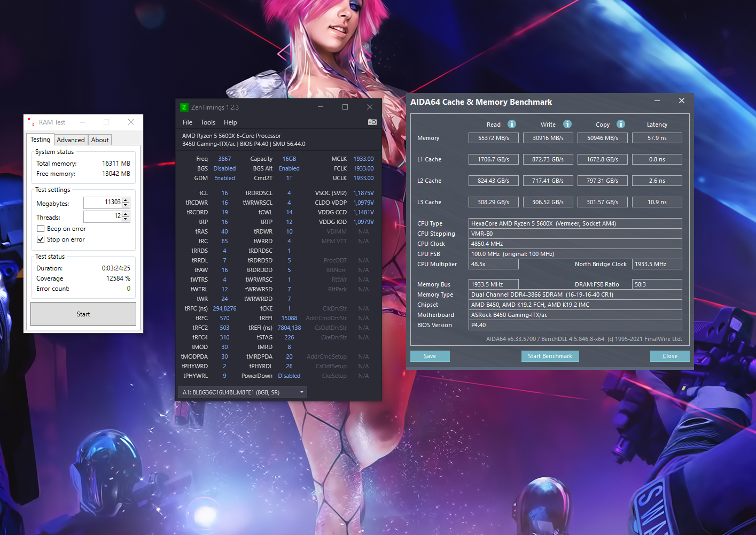
Task: Click the VSOC (SVI2) 1,1875V value
Action: click(x=363, y=193)
